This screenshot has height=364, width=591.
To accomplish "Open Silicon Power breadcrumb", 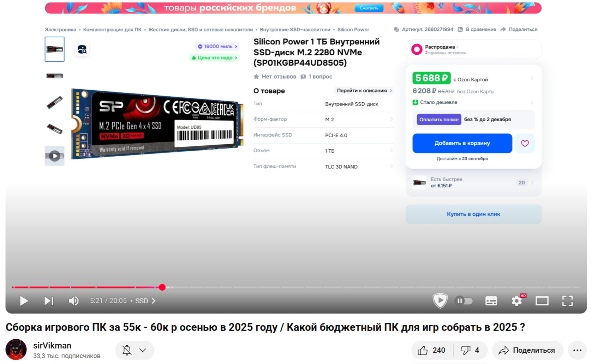I will (x=353, y=30).
